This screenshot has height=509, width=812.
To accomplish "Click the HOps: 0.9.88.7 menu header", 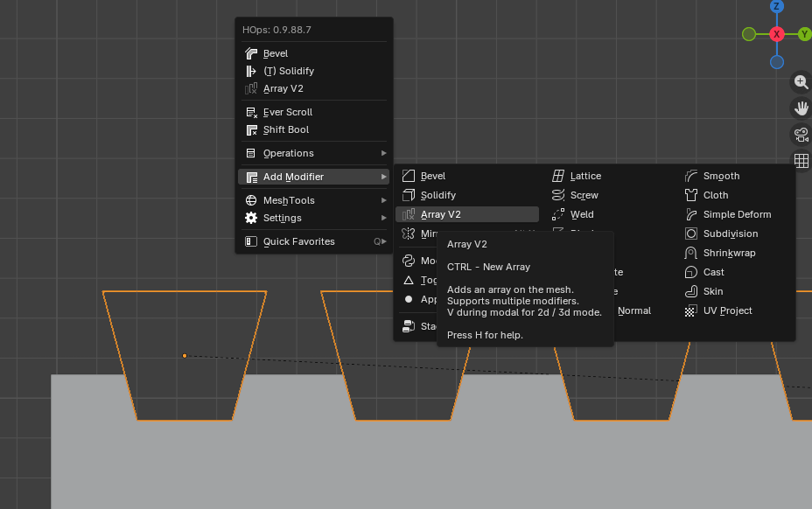I will (276, 30).
